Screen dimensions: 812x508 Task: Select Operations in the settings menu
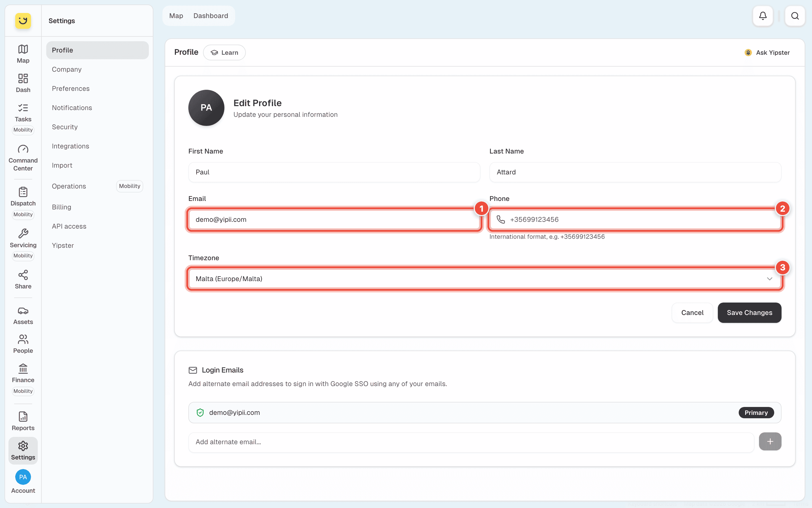[x=97, y=186]
